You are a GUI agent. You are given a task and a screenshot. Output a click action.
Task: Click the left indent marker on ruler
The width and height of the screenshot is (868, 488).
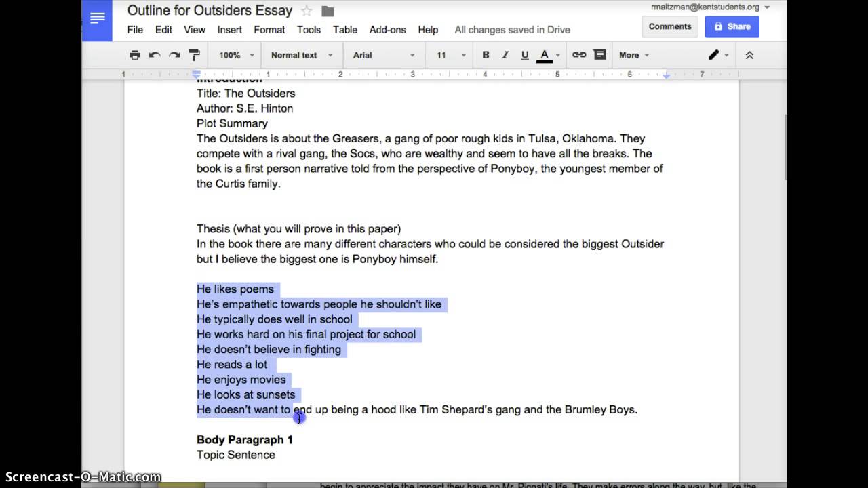pyautogui.click(x=197, y=74)
